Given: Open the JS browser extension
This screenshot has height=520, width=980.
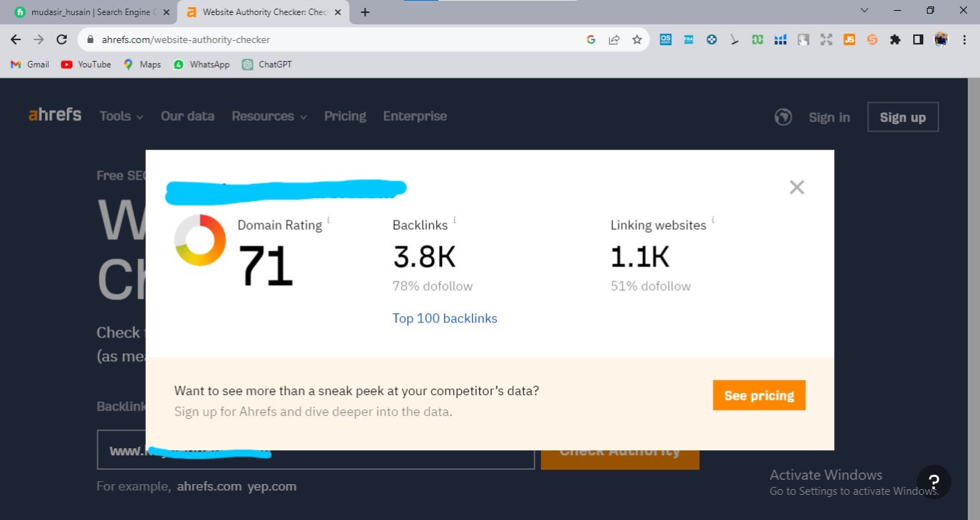Looking at the screenshot, I should (x=849, y=40).
